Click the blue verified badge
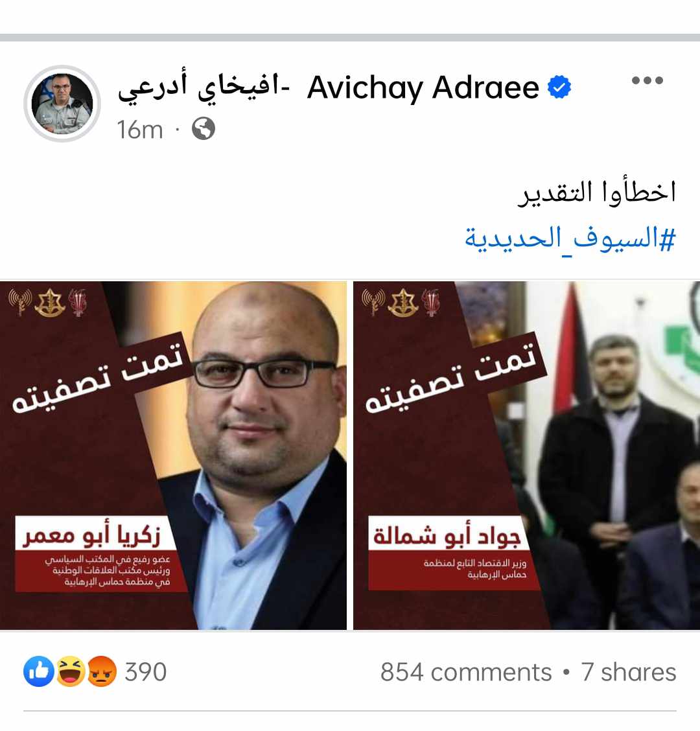The width and height of the screenshot is (700, 731). click(x=559, y=87)
